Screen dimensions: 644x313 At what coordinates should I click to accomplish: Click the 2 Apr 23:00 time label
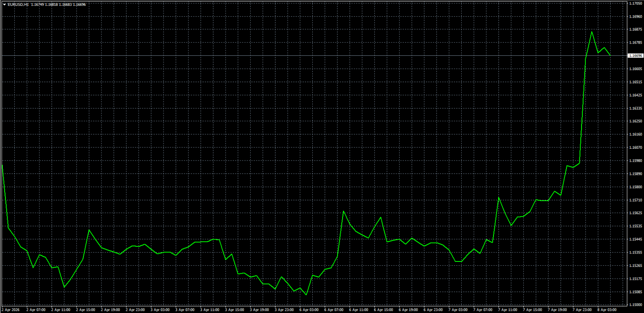point(135,310)
